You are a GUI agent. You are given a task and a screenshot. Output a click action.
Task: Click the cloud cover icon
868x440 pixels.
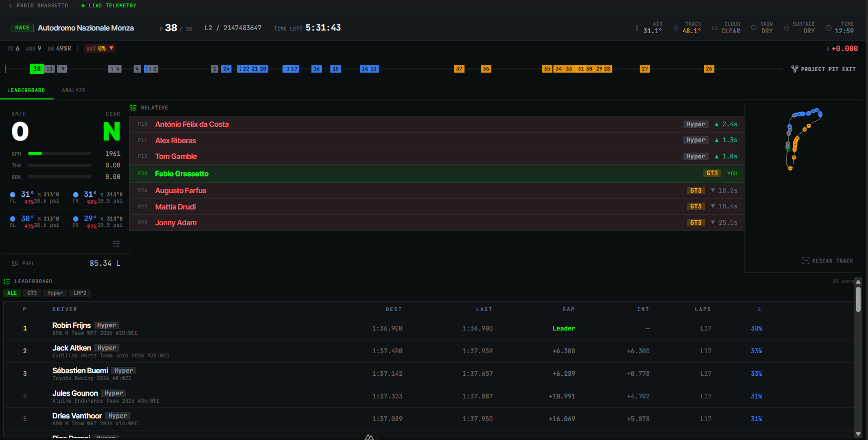(x=715, y=28)
